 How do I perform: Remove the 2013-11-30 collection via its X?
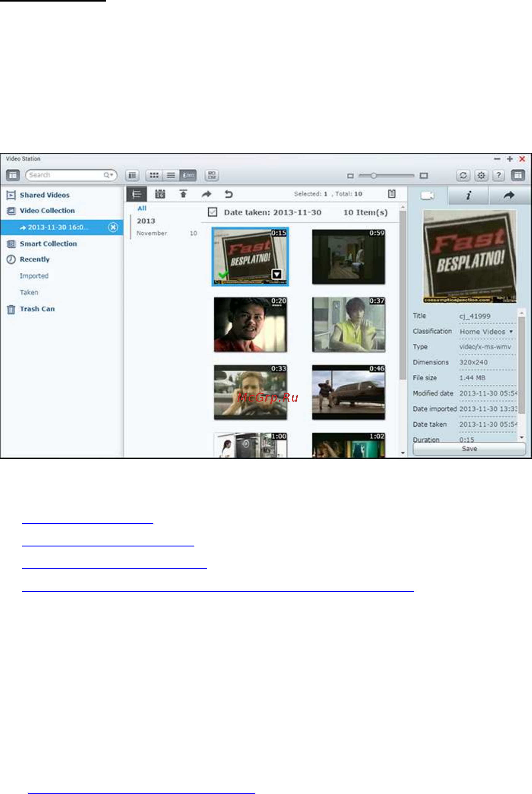click(x=113, y=227)
